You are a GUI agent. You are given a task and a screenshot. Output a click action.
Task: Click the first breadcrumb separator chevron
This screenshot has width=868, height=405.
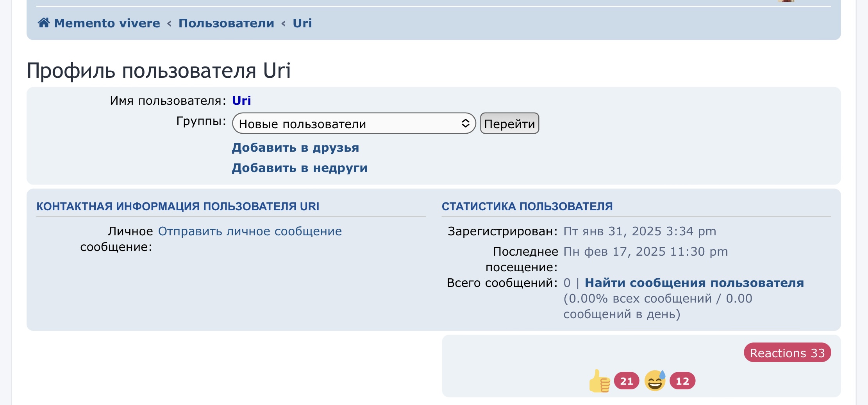pos(169,23)
